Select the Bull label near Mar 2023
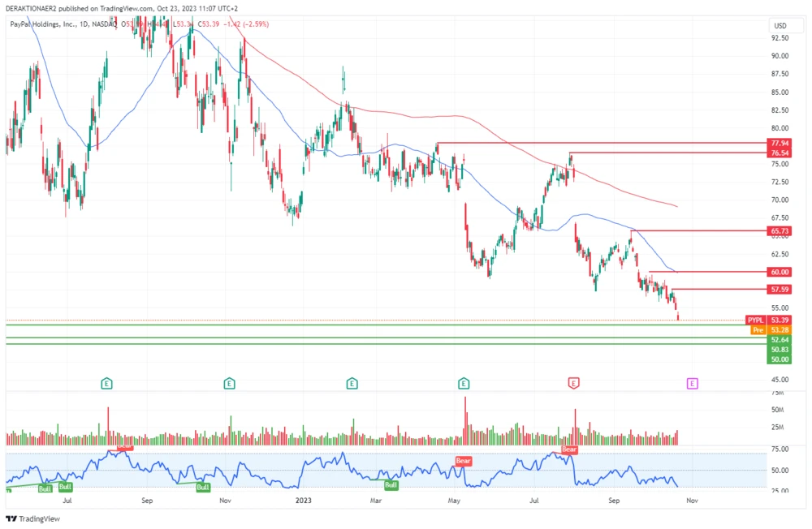Image resolution: width=812 pixels, height=529 pixels. coord(391,484)
